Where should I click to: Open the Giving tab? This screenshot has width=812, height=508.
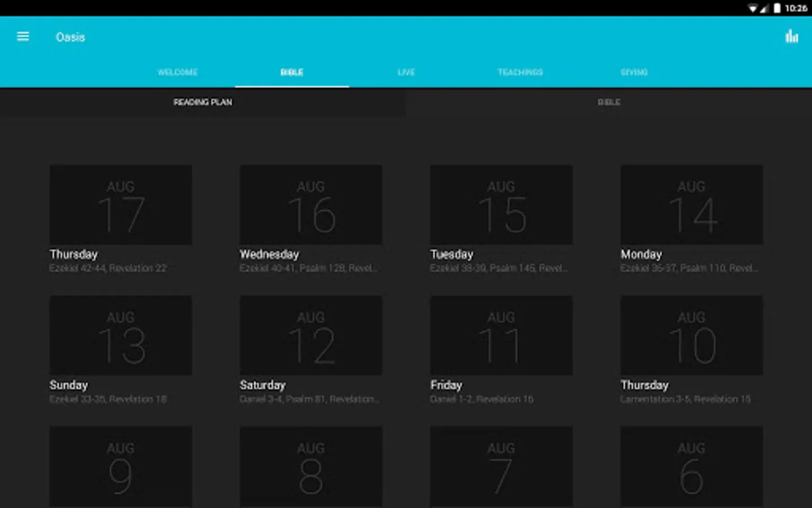pyautogui.click(x=634, y=72)
